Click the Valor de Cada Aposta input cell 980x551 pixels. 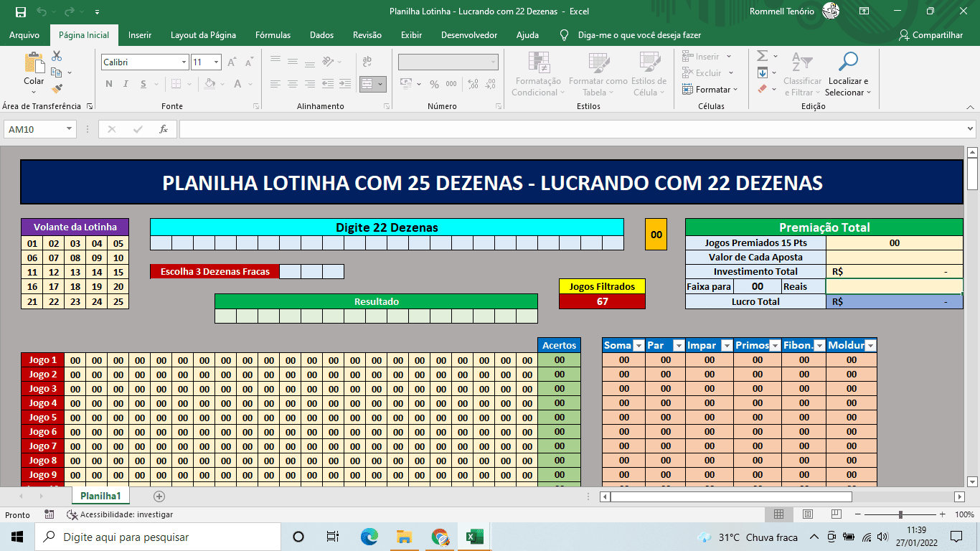[894, 257]
